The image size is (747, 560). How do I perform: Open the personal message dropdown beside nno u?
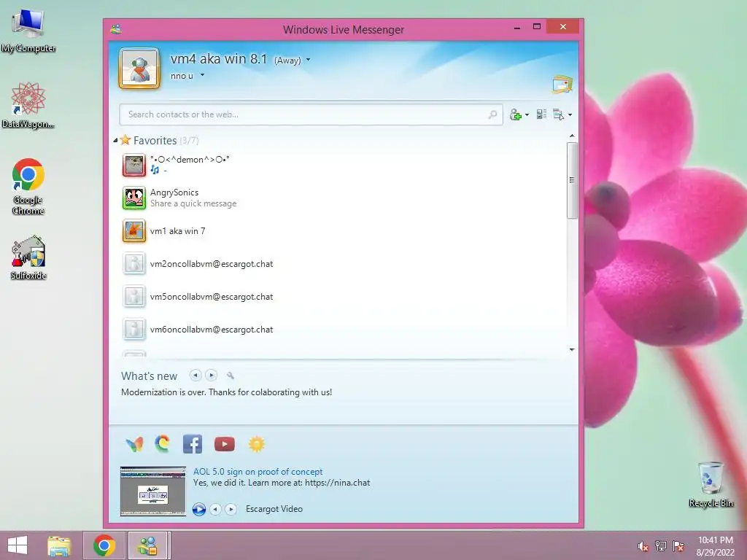click(x=203, y=75)
